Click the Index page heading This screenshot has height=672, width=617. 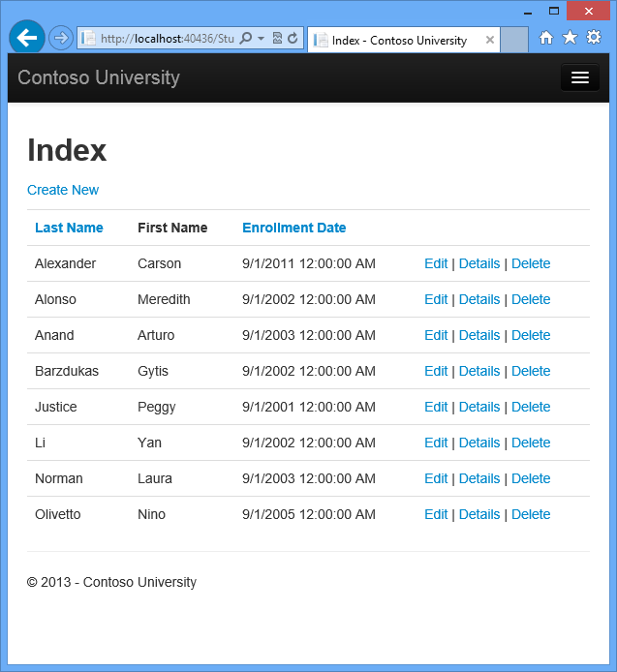[x=67, y=150]
